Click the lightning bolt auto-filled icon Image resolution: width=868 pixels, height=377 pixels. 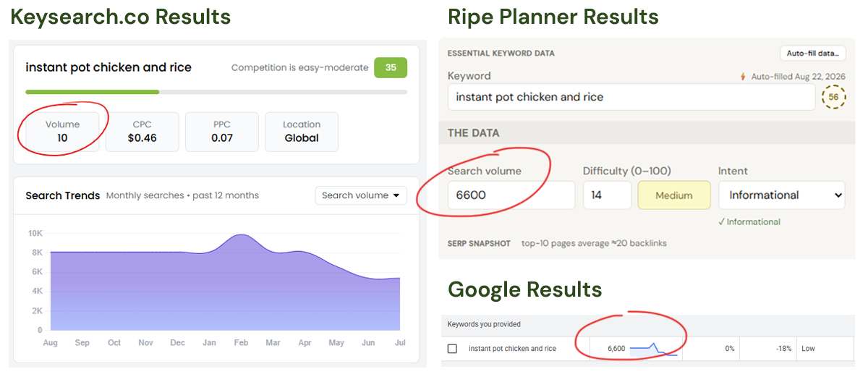pos(742,76)
